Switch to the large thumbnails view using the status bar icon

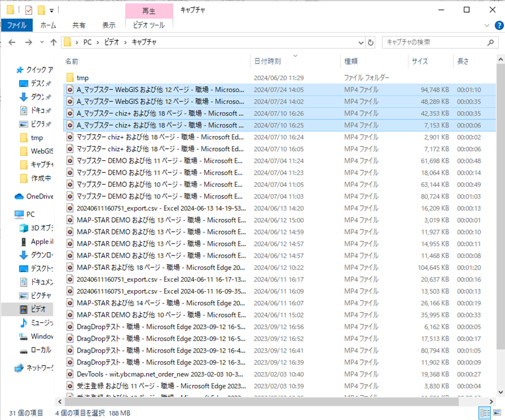tap(497, 413)
